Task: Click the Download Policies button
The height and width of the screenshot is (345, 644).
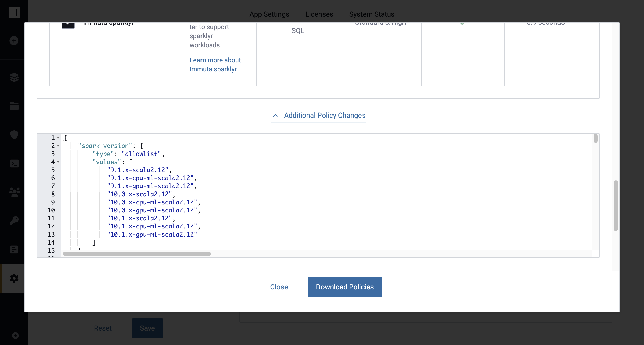Action: click(x=345, y=287)
